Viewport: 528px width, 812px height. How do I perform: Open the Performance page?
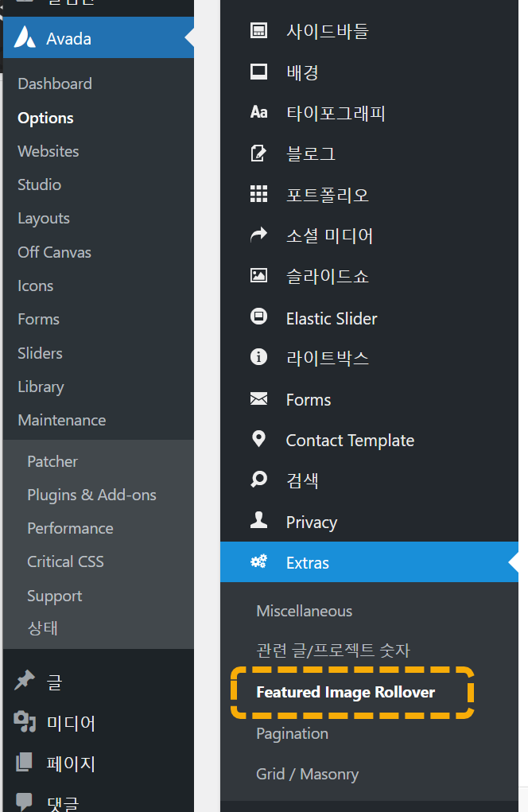click(70, 528)
